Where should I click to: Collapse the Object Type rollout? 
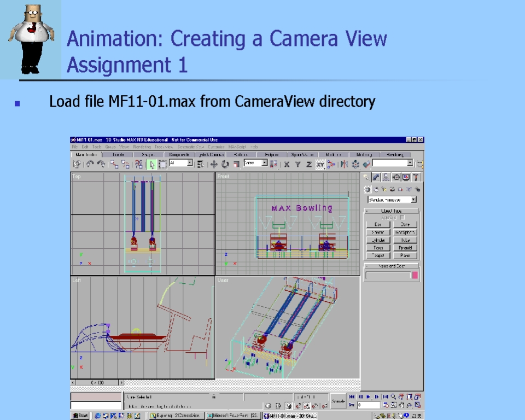click(x=392, y=211)
